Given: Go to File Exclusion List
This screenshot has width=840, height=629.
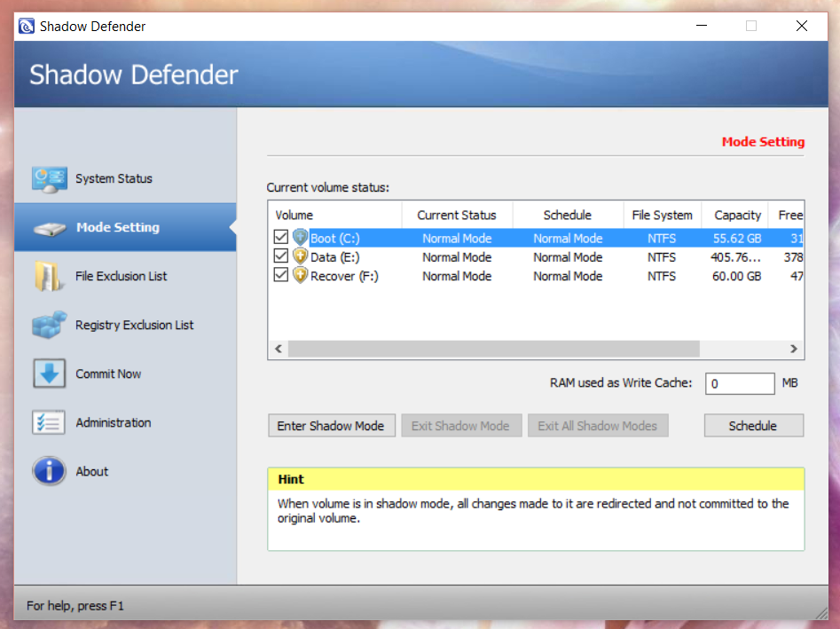Looking at the screenshot, I should coord(125,277).
